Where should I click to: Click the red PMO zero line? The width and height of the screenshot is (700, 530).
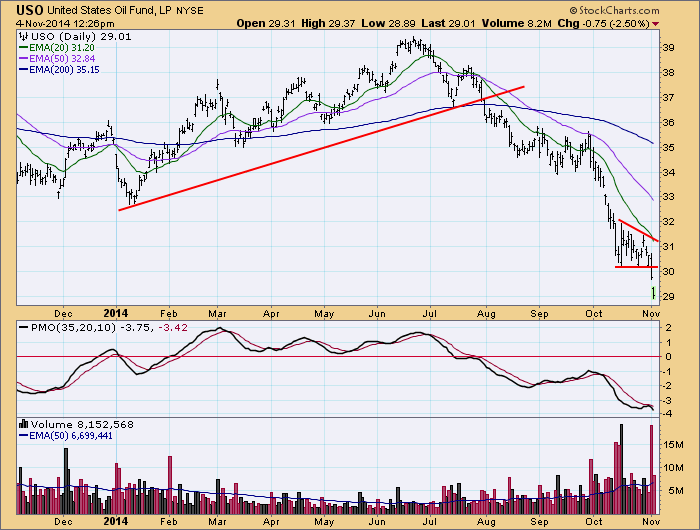(338, 357)
